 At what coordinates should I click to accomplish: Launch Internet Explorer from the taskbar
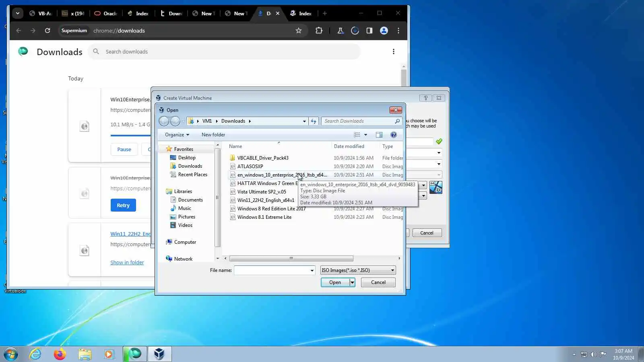point(35,354)
